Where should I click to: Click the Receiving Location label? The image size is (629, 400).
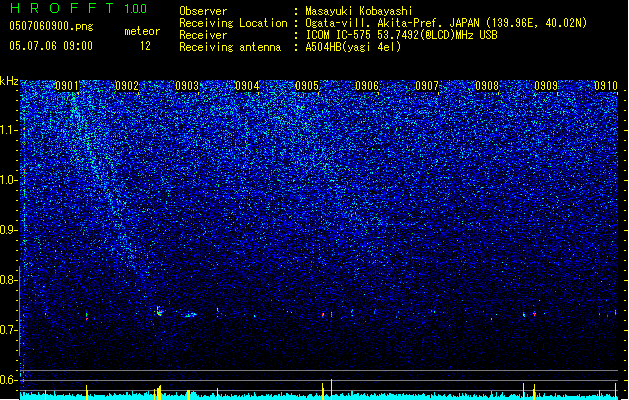[x=233, y=23]
